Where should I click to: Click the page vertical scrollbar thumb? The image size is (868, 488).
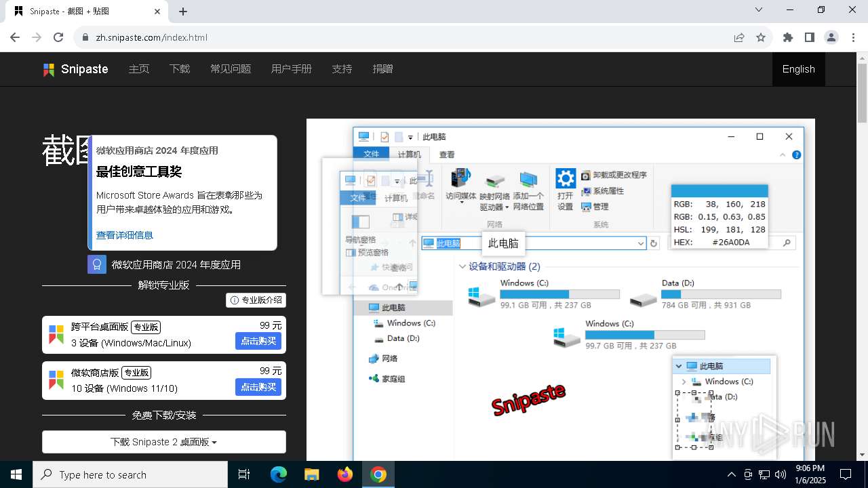pyautogui.click(x=863, y=93)
